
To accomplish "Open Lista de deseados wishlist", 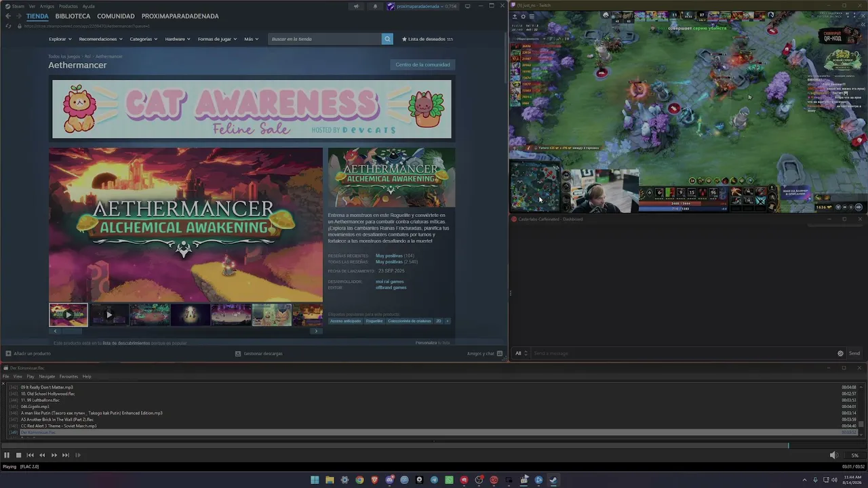I will pos(427,39).
